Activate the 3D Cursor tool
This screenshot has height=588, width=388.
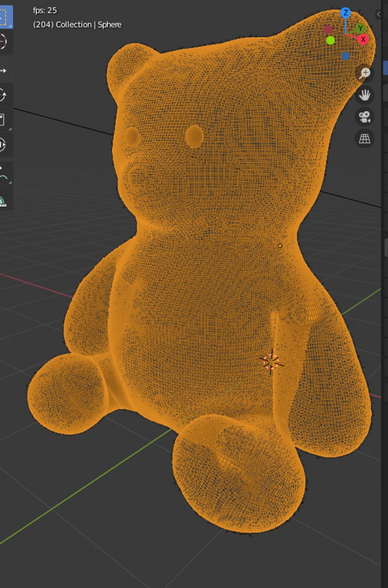(5, 41)
